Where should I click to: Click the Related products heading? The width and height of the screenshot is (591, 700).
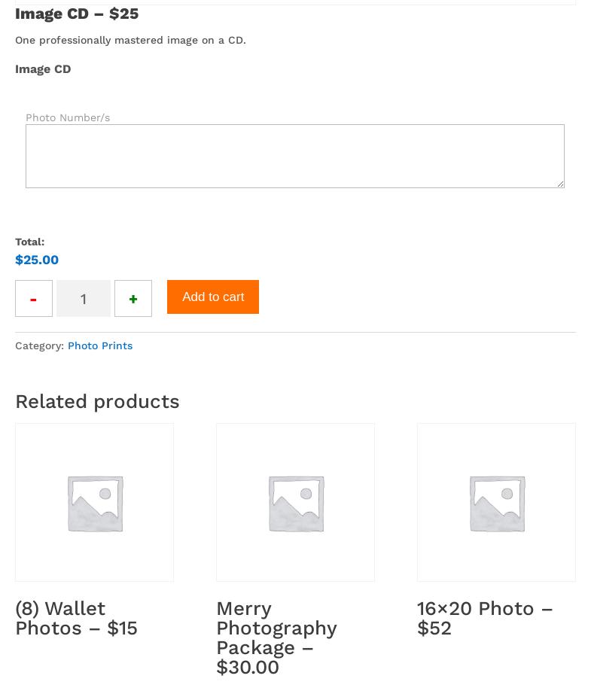(97, 401)
